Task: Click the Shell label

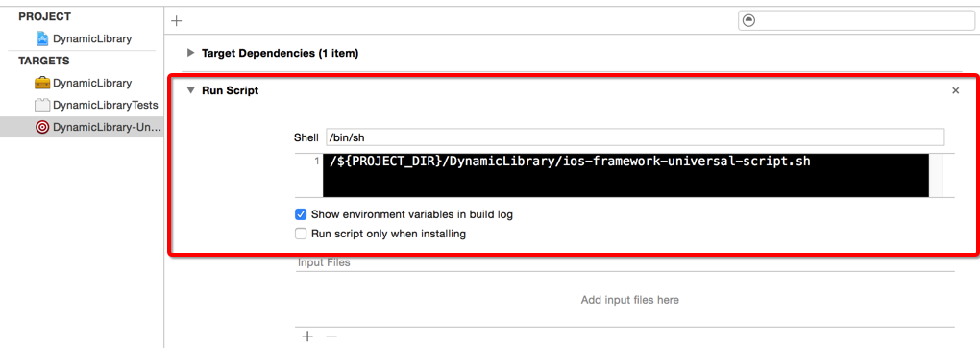Action: (306, 137)
